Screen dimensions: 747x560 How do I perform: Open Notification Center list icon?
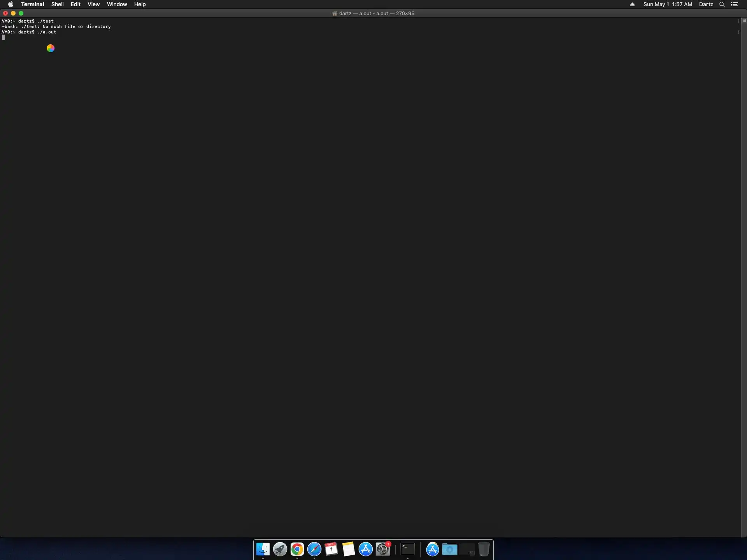pos(735,4)
